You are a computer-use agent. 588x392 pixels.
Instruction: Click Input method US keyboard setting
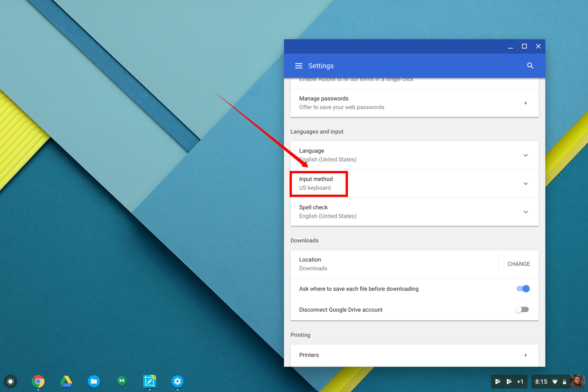pos(319,183)
